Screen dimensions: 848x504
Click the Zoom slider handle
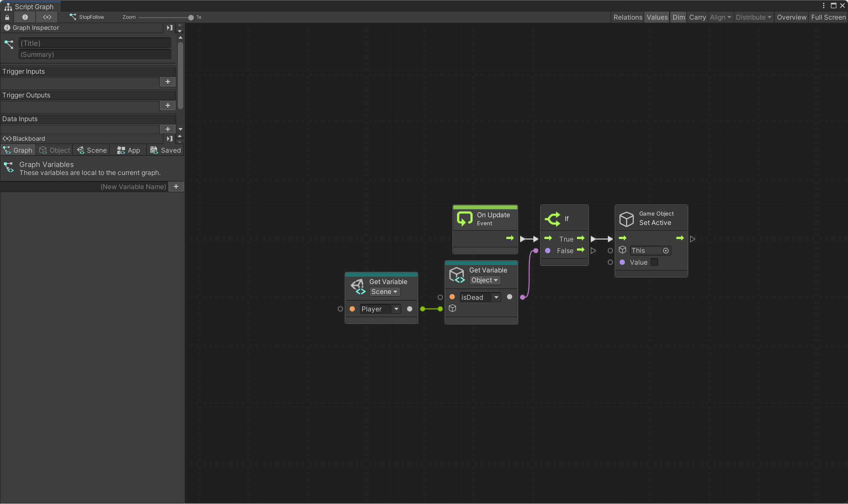point(191,17)
